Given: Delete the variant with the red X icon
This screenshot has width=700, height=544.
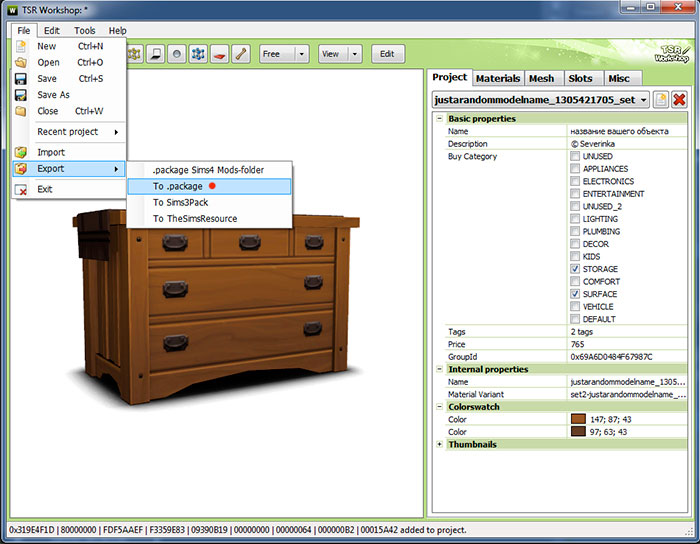Looking at the screenshot, I should (x=679, y=99).
